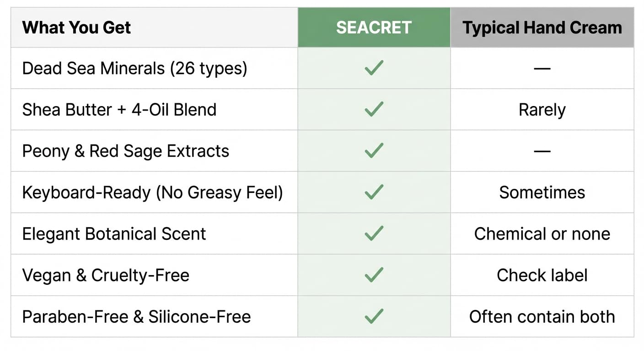Select the Shea Butter + 4-Oil Blend label

119,110
